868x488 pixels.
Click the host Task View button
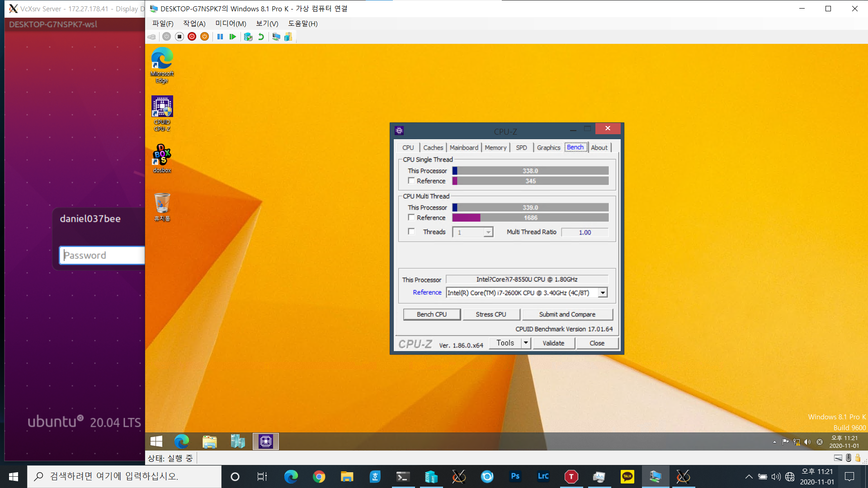[x=262, y=477]
